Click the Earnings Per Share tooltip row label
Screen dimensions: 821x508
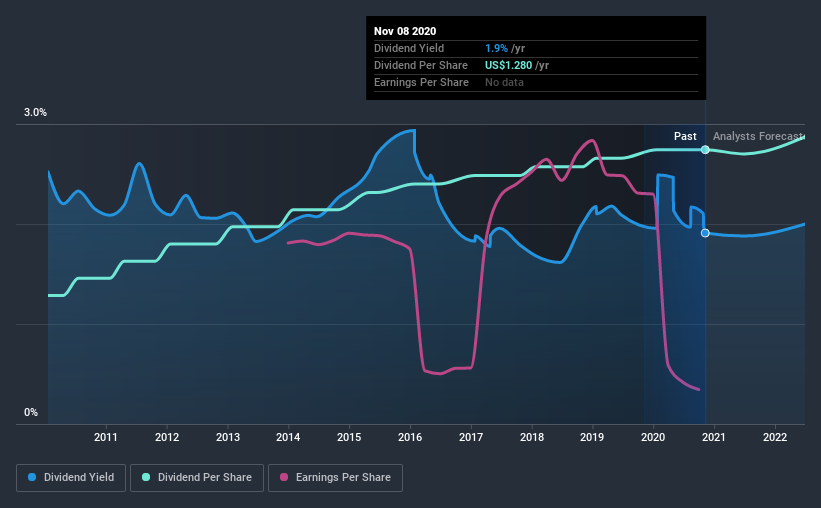tap(421, 82)
